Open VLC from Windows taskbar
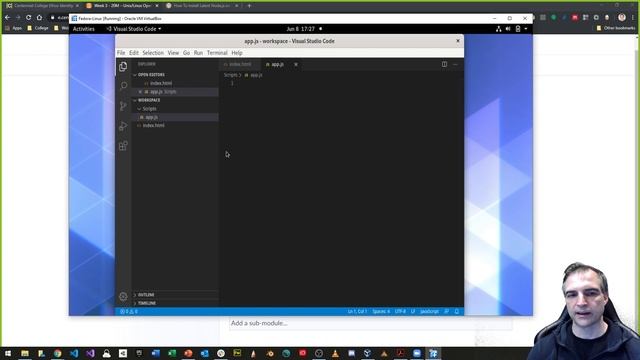This screenshot has width=640, height=360. coord(335,353)
